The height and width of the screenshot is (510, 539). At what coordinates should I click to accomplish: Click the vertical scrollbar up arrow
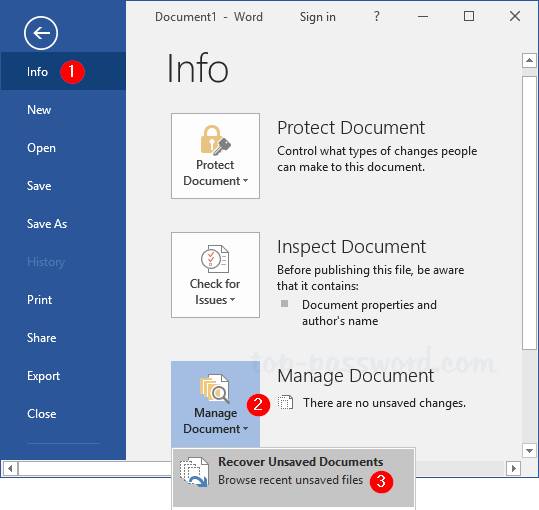(529, 61)
